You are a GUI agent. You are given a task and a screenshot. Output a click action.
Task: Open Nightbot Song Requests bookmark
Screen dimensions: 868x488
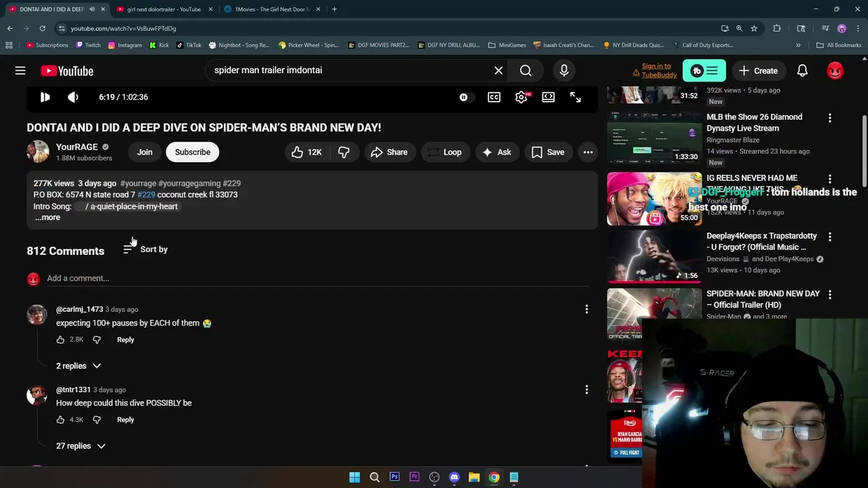pyautogui.click(x=239, y=45)
